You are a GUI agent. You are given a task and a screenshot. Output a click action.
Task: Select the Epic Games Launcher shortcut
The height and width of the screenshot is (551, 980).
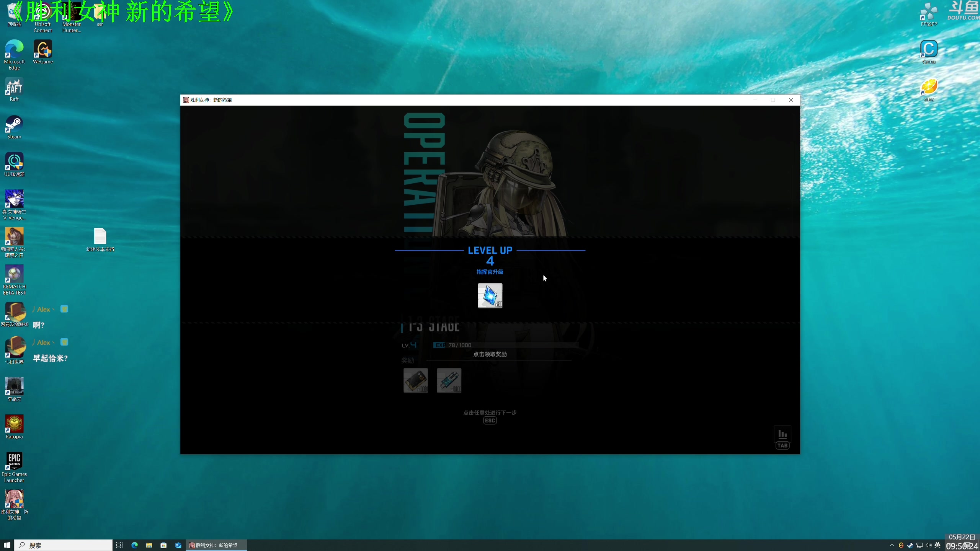click(14, 467)
